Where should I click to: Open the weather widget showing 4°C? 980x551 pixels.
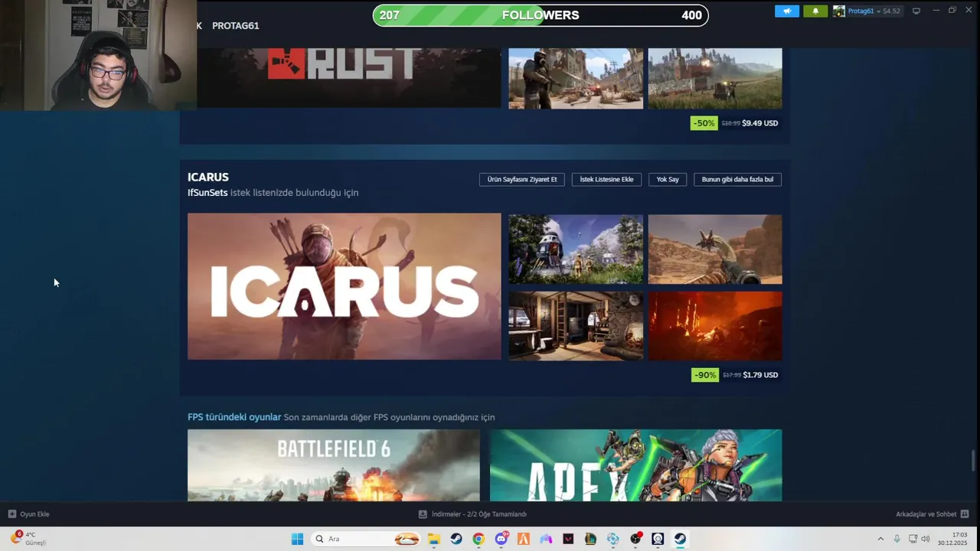[28, 538]
